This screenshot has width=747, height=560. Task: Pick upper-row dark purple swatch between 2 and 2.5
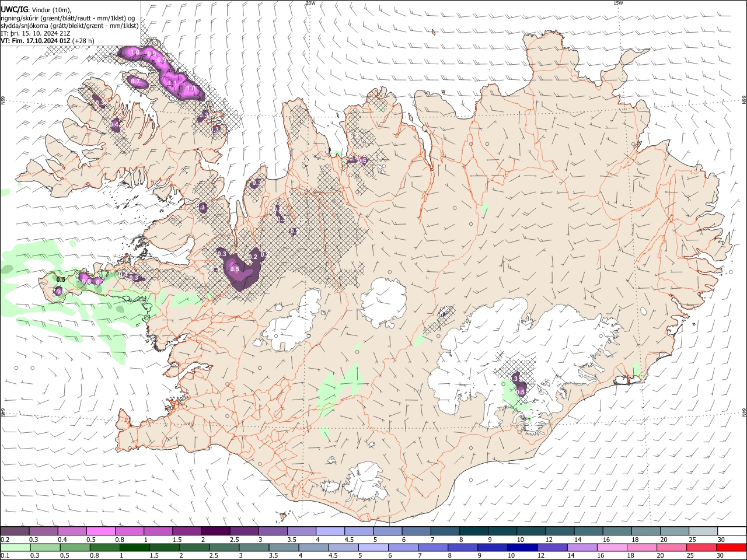[x=215, y=531]
